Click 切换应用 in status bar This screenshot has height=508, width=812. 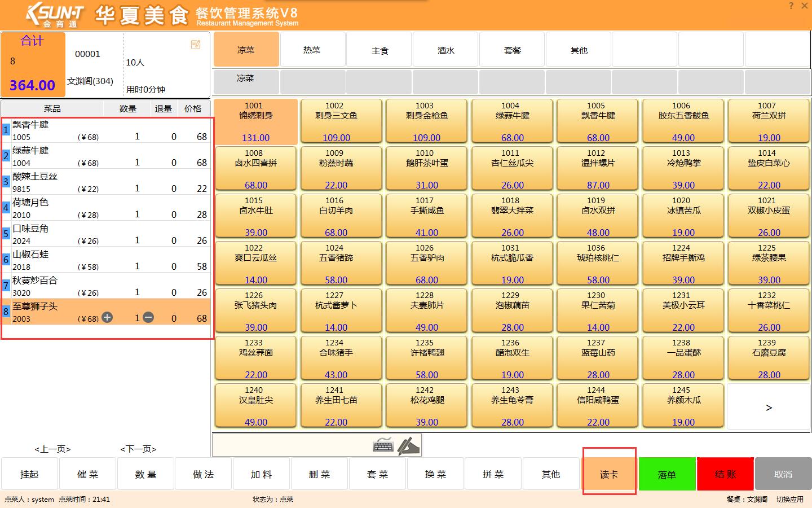pyautogui.click(x=789, y=499)
